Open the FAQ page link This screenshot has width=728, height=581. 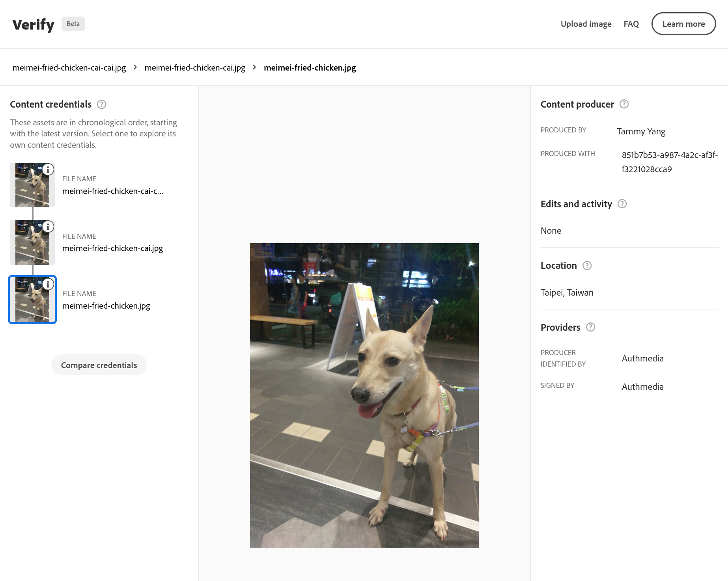point(631,24)
